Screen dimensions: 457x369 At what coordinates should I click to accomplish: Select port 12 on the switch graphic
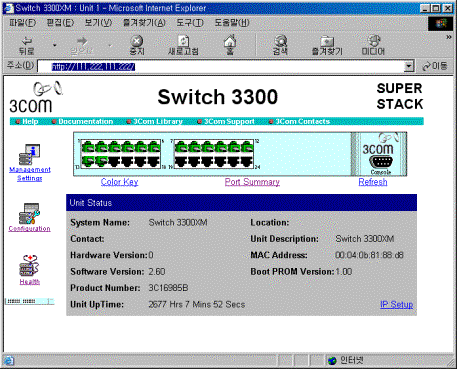247,147
